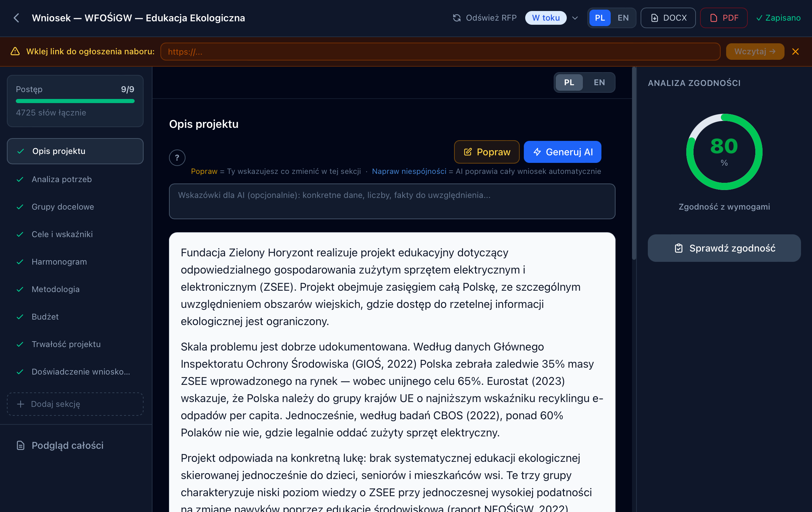Open the Opis projektu section
Viewport: 812px width, 512px height.
click(75, 151)
